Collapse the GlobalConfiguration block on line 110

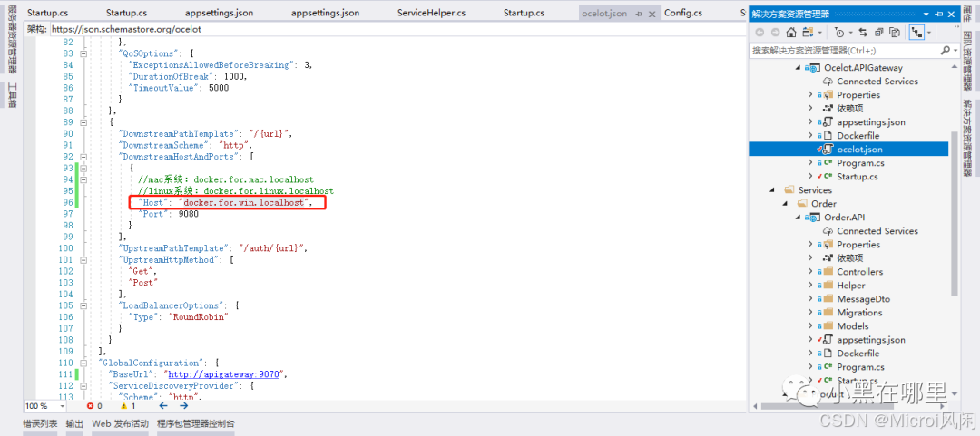[x=83, y=363]
